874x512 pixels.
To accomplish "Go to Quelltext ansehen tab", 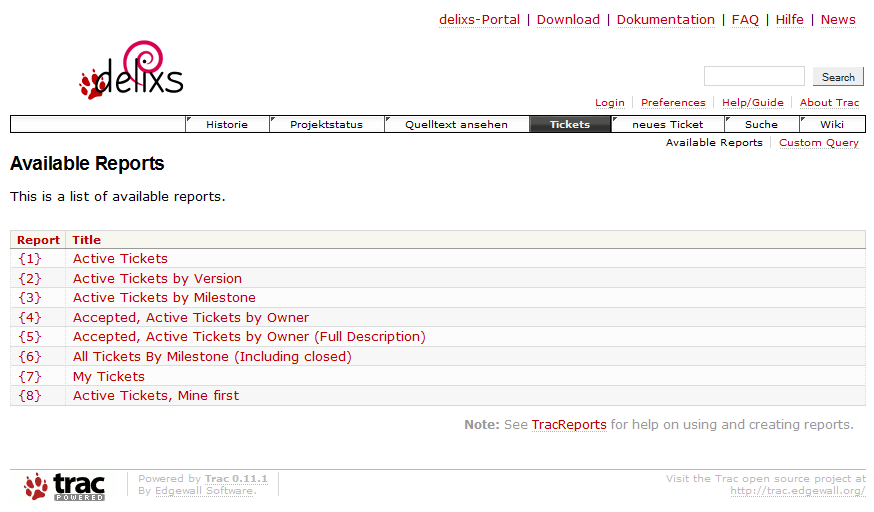I will coord(456,125).
